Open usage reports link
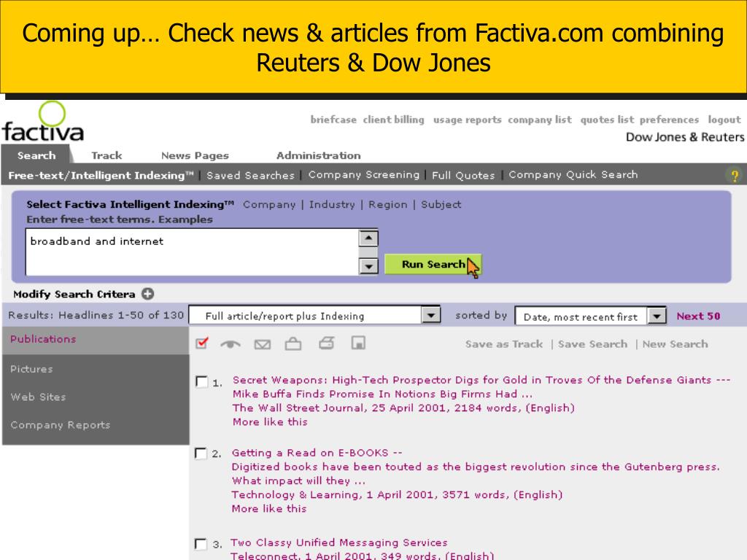 click(x=468, y=120)
